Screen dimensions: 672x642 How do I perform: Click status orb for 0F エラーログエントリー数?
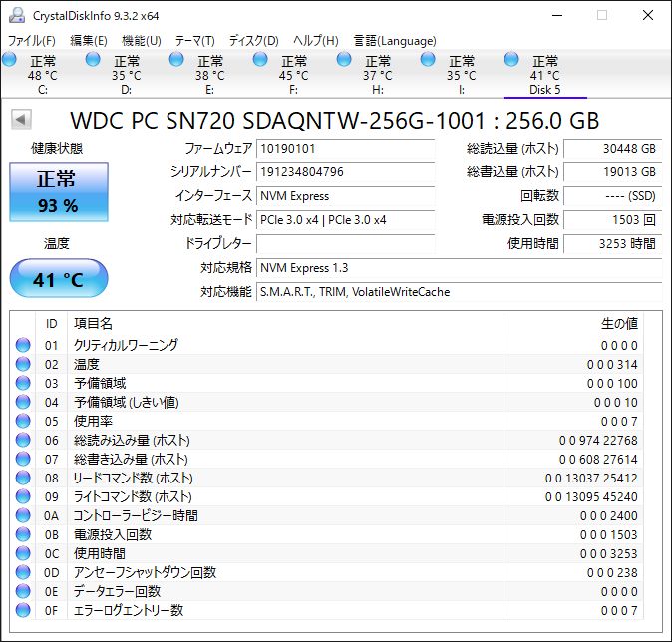[23, 610]
